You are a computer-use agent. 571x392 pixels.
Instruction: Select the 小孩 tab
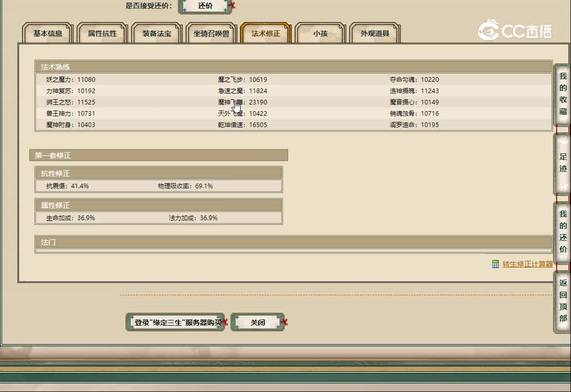click(x=319, y=33)
